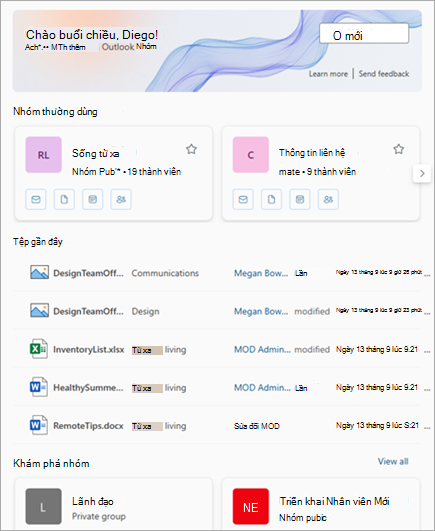Open email for Sống từ xa group
The width and height of the screenshot is (435, 531).
coord(36,199)
